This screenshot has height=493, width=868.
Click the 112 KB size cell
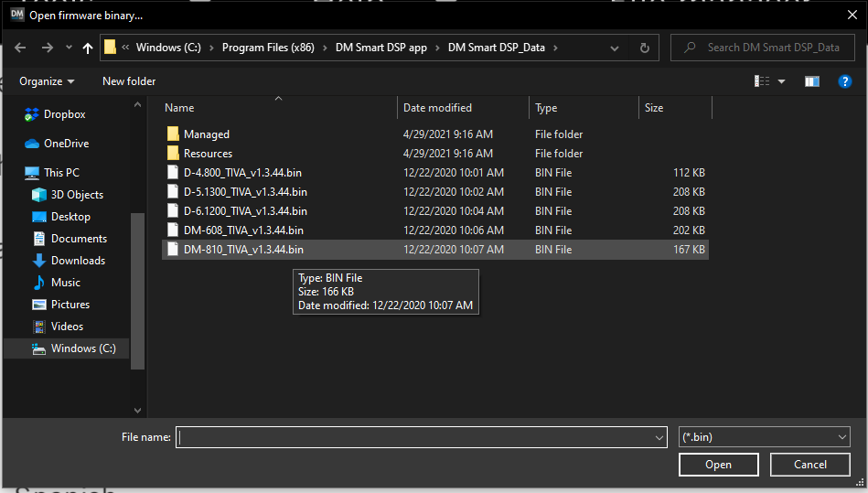pyautogui.click(x=689, y=173)
